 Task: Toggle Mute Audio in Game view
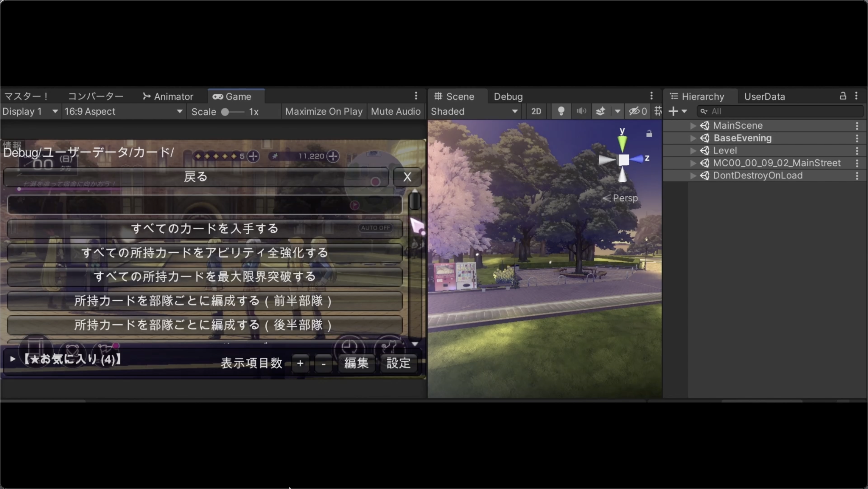396,111
